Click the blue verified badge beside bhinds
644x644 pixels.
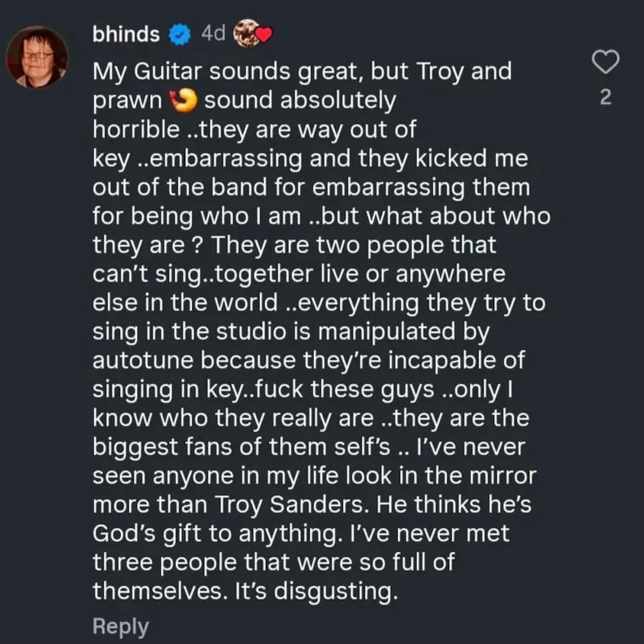pyautogui.click(x=179, y=35)
